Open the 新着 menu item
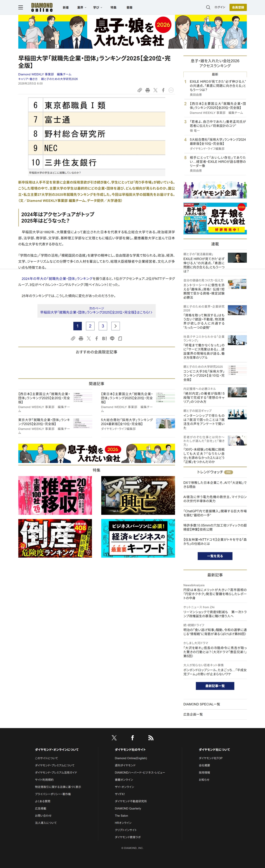265x868 pixels. [x=66, y=7]
